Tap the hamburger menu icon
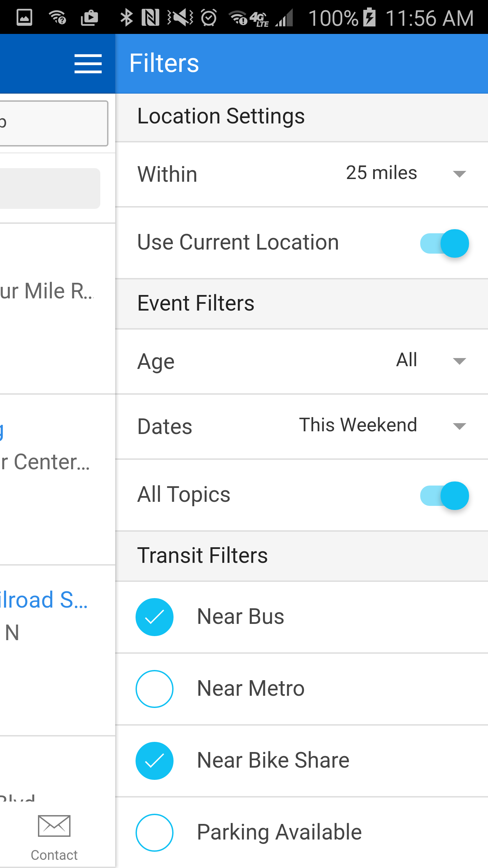Screen dimensions: 488x868 (x=88, y=64)
